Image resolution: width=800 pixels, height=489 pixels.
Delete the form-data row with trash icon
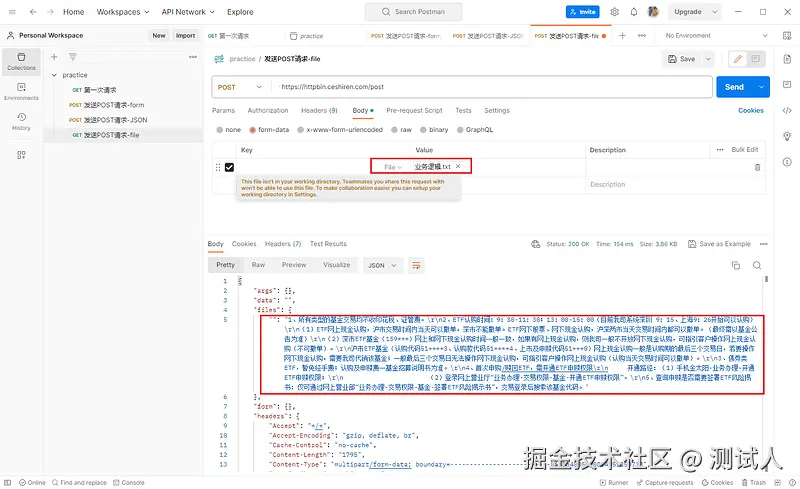pos(757,167)
